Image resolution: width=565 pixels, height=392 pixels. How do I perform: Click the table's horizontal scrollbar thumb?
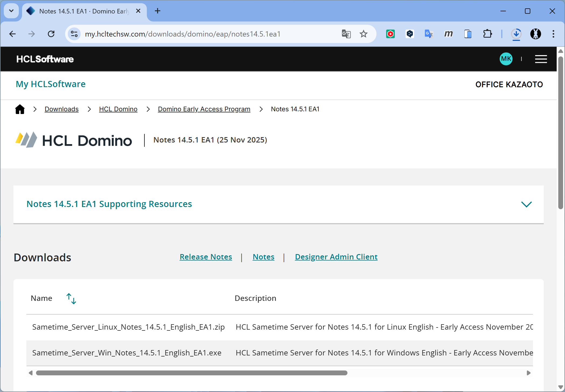pyautogui.click(x=192, y=373)
